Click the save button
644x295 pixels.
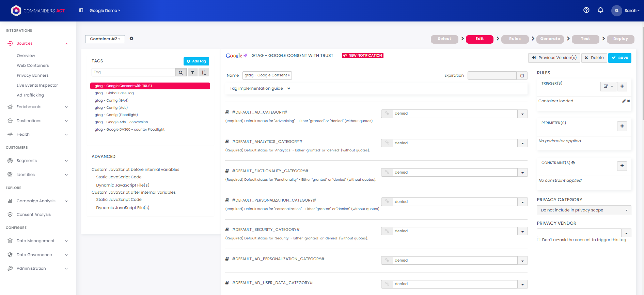(619, 58)
